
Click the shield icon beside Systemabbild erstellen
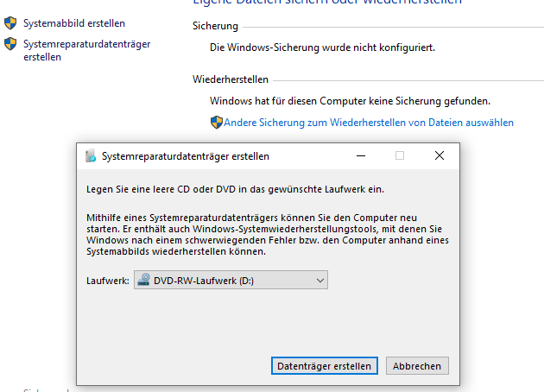[10, 23]
